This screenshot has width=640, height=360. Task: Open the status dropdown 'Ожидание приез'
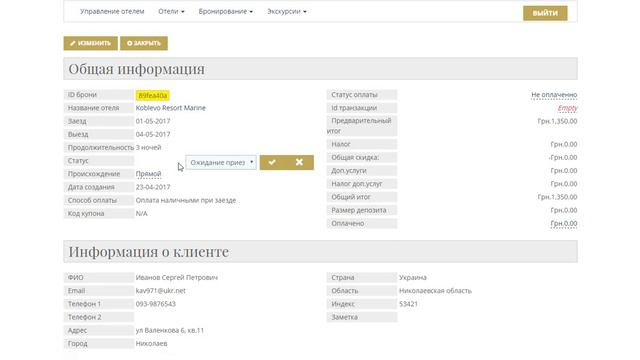click(221, 162)
